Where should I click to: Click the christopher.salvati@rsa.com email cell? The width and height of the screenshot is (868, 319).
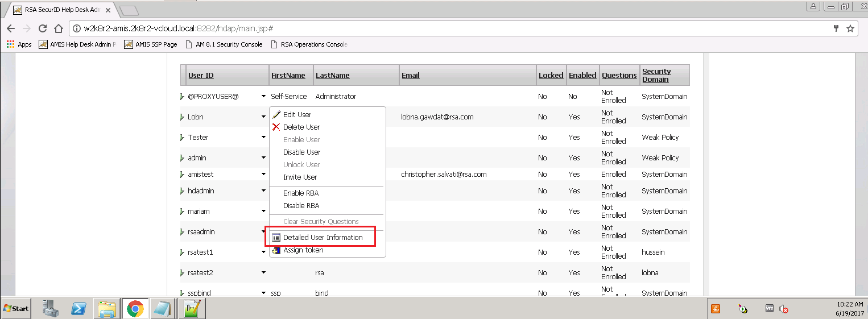pyautogui.click(x=444, y=175)
